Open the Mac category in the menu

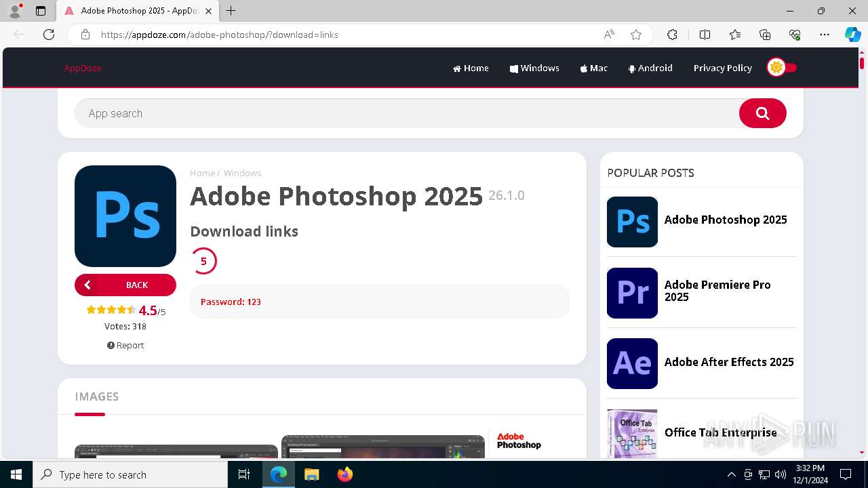(x=593, y=68)
